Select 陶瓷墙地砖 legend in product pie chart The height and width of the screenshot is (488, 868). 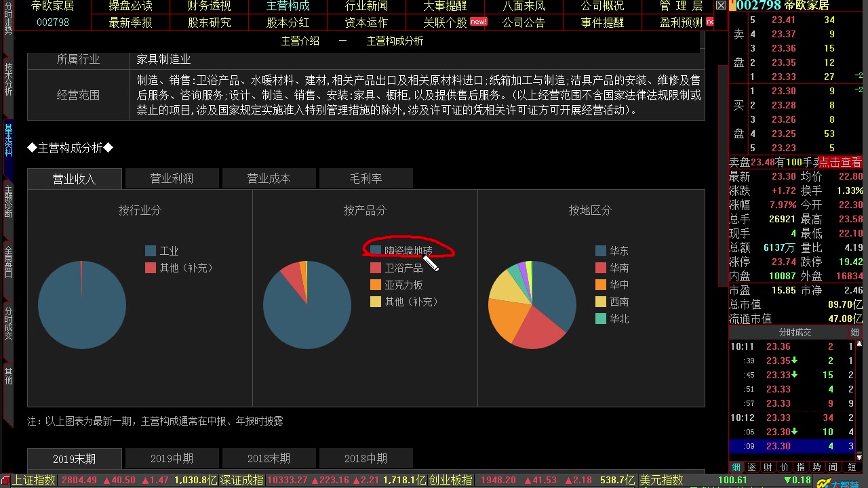coord(407,249)
